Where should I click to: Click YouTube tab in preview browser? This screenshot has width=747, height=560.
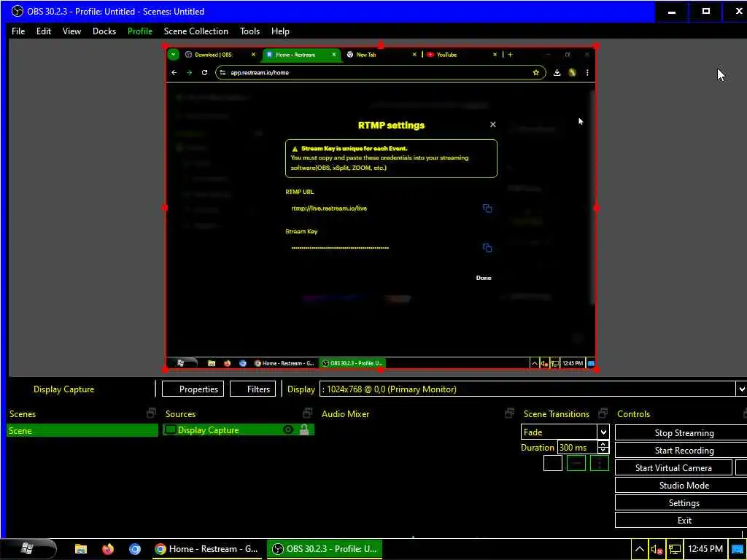461,54
